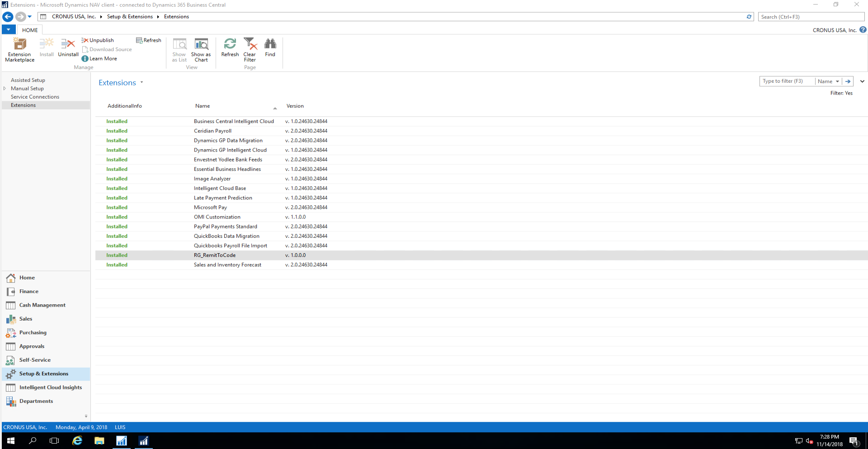Refresh via the address bar icon
Image resolution: width=868 pixels, height=449 pixels.
point(749,17)
